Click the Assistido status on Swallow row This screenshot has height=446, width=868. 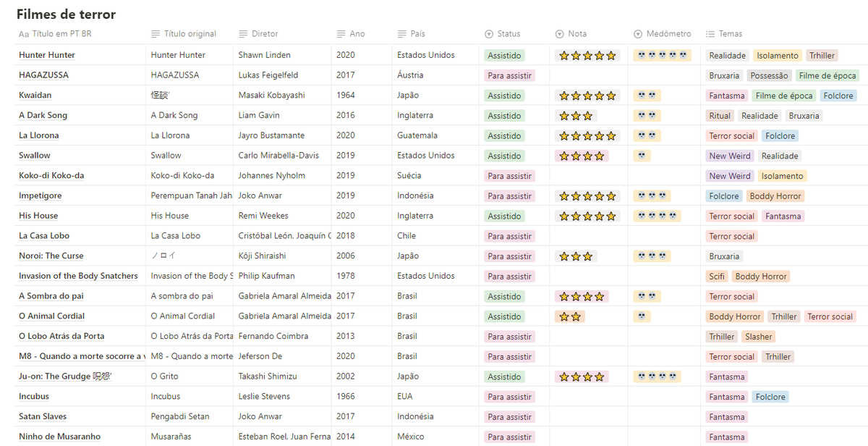pyautogui.click(x=504, y=156)
